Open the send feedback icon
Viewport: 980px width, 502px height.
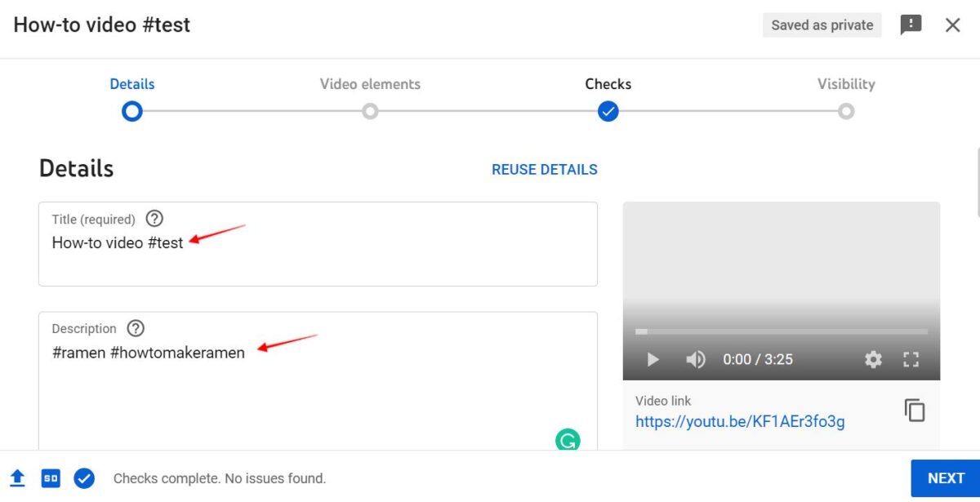pos(911,24)
